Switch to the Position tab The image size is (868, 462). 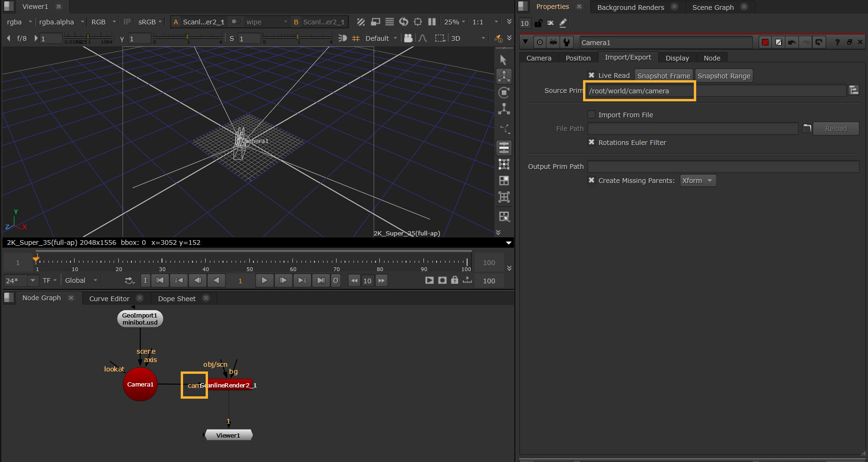(x=578, y=58)
